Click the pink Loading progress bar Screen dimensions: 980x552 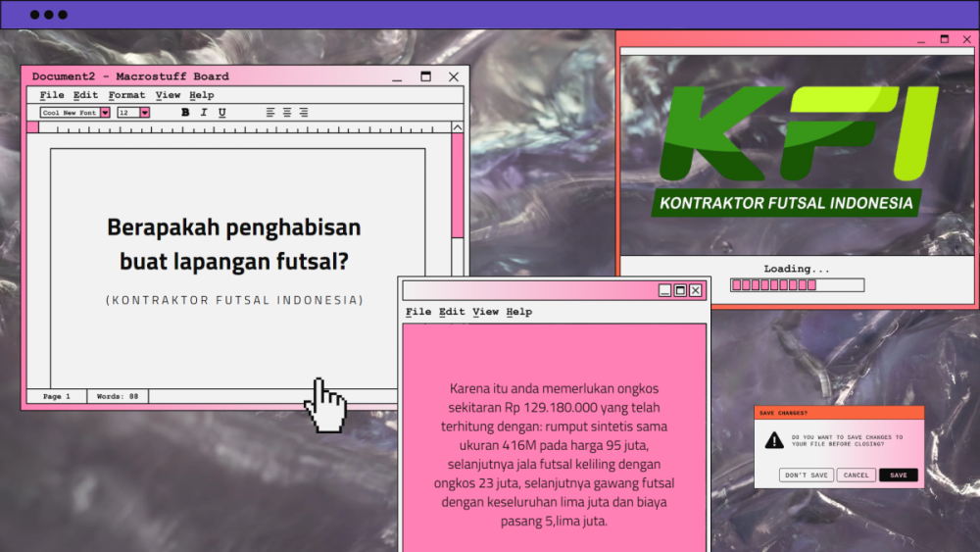click(797, 285)
